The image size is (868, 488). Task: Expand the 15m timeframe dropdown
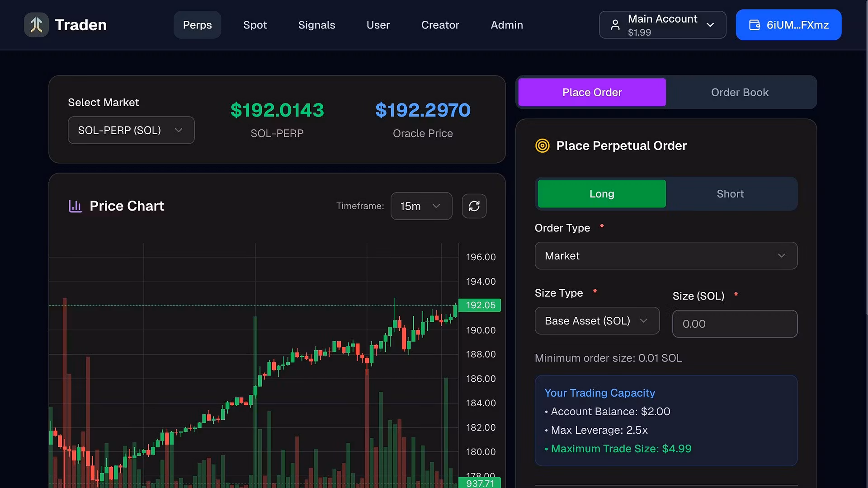coord(421,206)
